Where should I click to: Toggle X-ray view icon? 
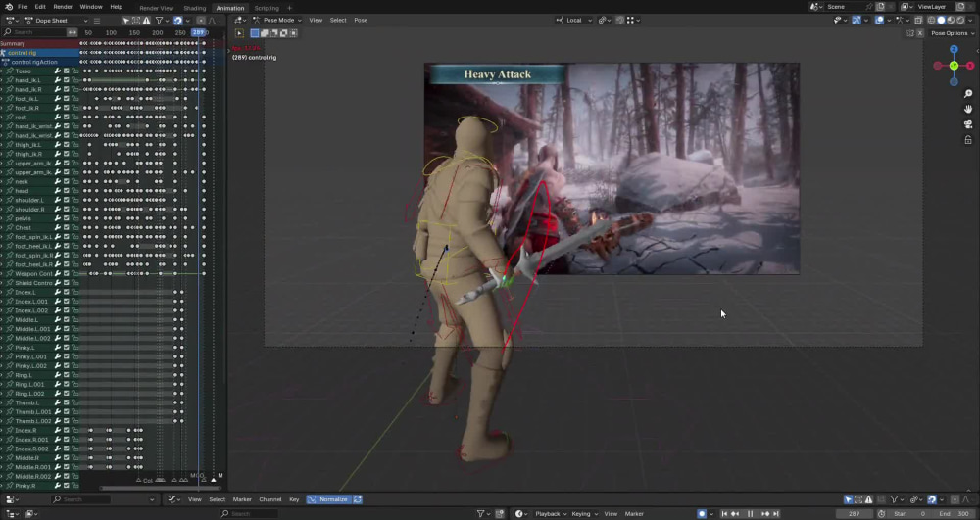pos(918,21)
